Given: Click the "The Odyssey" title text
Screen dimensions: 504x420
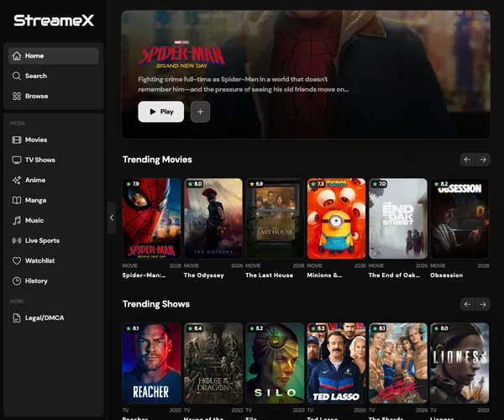Looking at the screenshot, I should tap(204, 276).
